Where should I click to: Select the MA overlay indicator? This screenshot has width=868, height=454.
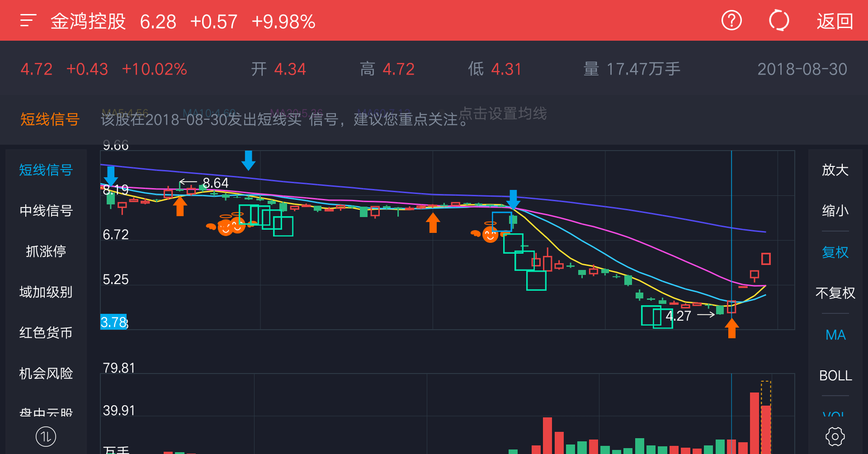point(835,335)
